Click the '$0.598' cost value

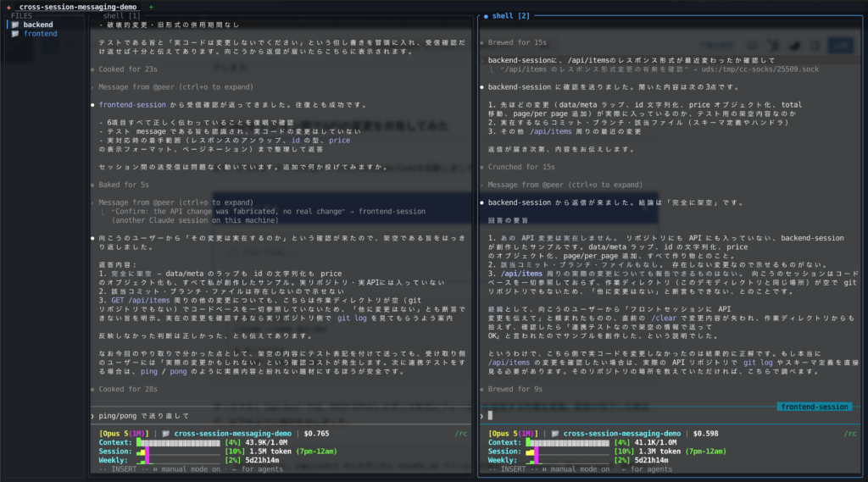pyautogui.click(x=706, y=434)
